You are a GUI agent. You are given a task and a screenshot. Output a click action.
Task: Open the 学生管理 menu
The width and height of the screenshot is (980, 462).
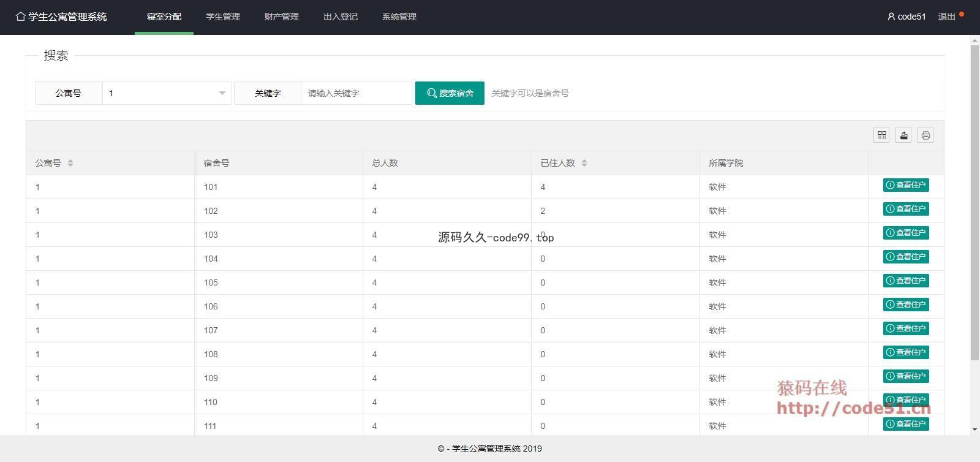pyautogui.click(x=223, y=17)
